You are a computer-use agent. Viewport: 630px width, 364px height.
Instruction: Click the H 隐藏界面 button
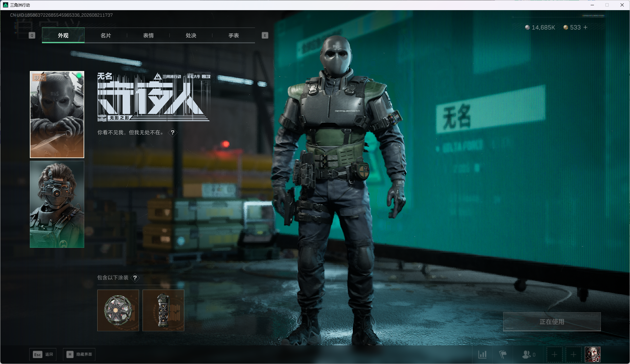coord(79,355)
